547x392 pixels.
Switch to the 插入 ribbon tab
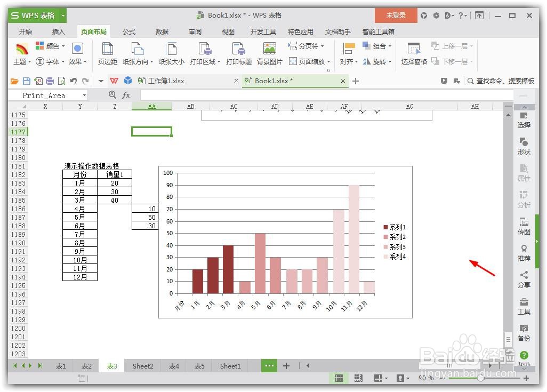click(58, 32)
